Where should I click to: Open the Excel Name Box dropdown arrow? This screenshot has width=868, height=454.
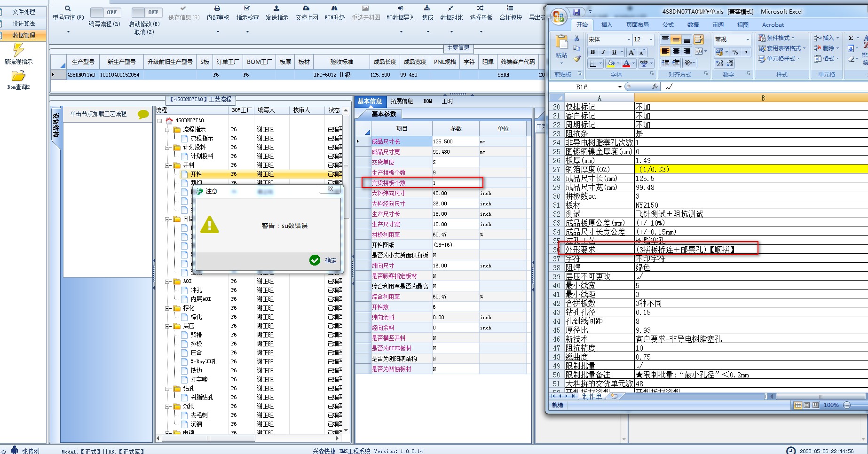pyautogui.click(x=620, y=87)
